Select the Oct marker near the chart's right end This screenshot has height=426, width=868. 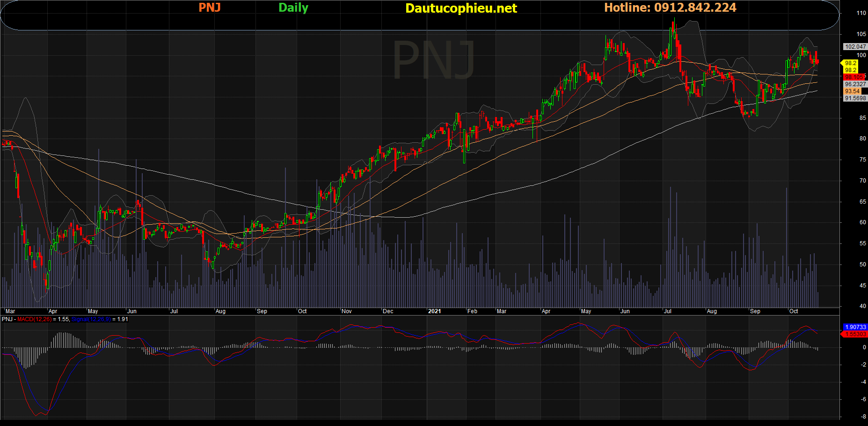(794, 311)
